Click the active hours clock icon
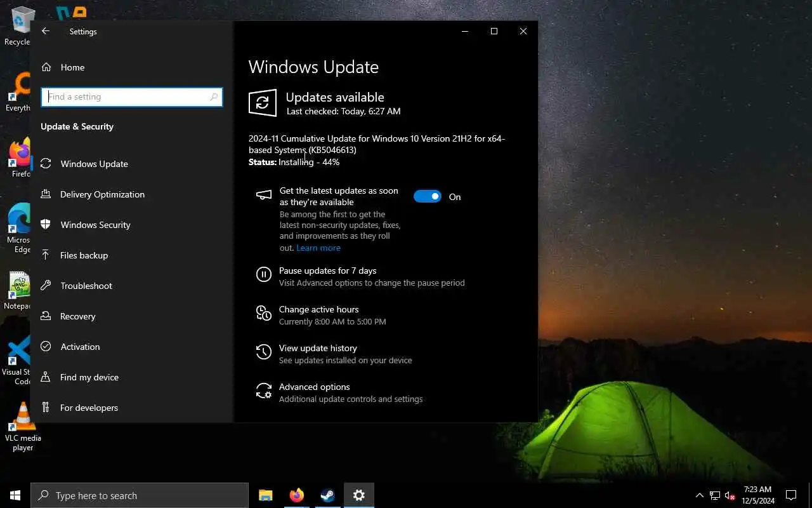This screenshot has height=508, width=812. [x=264, y=313]
